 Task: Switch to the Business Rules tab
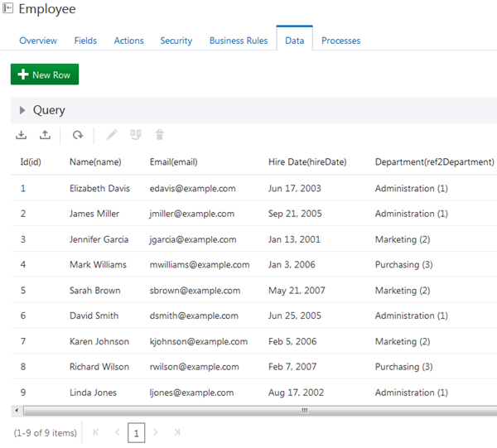tap(238, 41)
